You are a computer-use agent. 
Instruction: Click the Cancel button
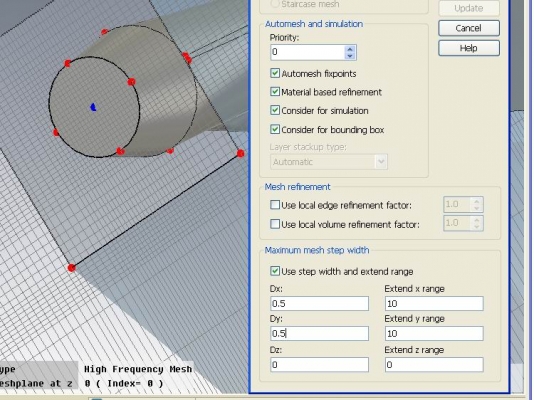coord(469,28)
